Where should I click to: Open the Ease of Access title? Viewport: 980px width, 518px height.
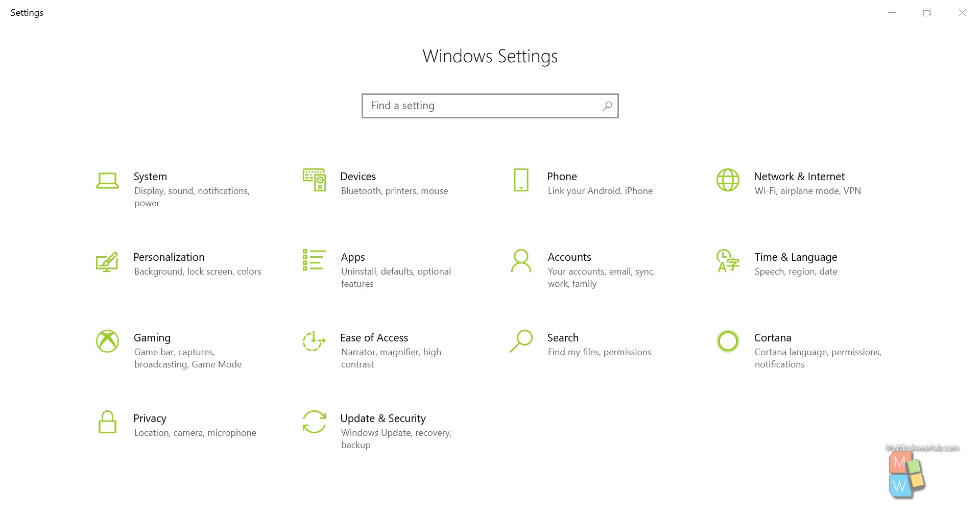tap(374, 338)
